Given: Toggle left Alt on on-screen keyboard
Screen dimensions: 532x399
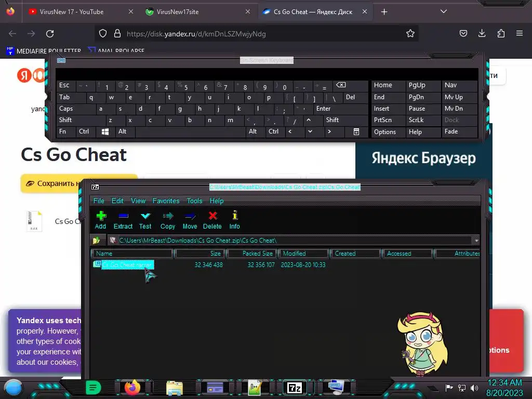Looking at the screenshot, I should click(x=125, y=131).
